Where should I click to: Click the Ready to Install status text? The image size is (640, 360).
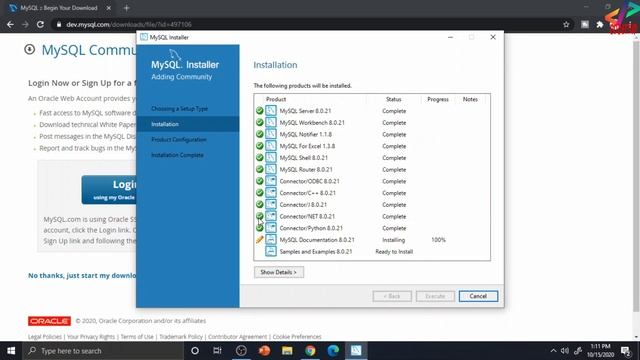pyautogui.click(x=394, y=251)
